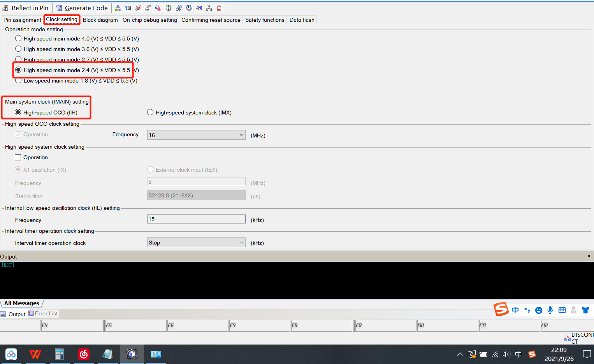Open the Common/Clock Generator toolbar icon

(118, 8)
